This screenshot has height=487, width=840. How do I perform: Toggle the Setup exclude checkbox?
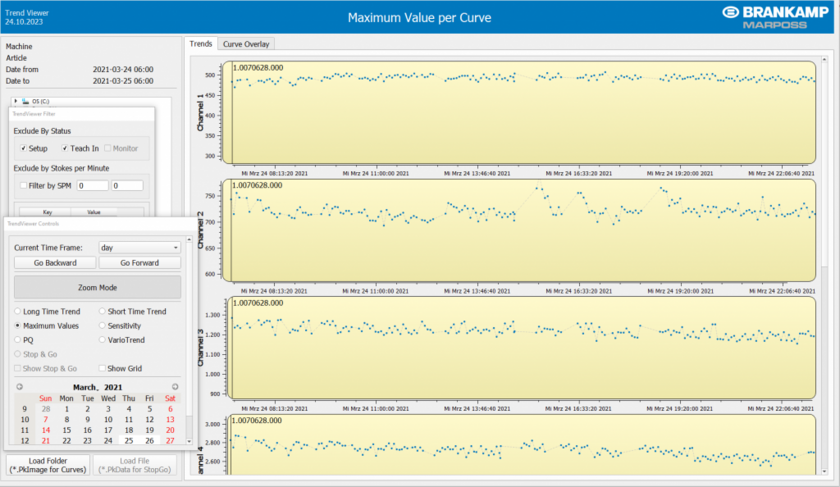(x=24, y=148)
